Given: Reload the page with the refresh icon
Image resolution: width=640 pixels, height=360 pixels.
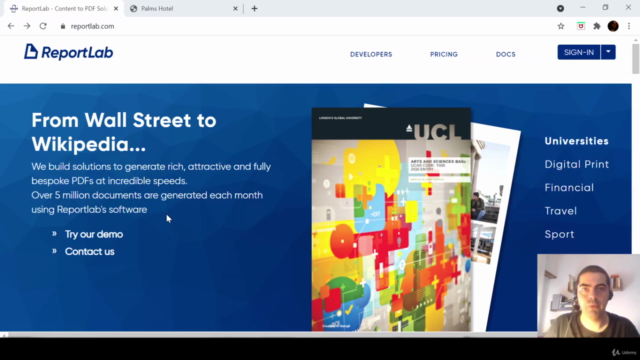Looking at the screenshot, I should tap(43, 26).
